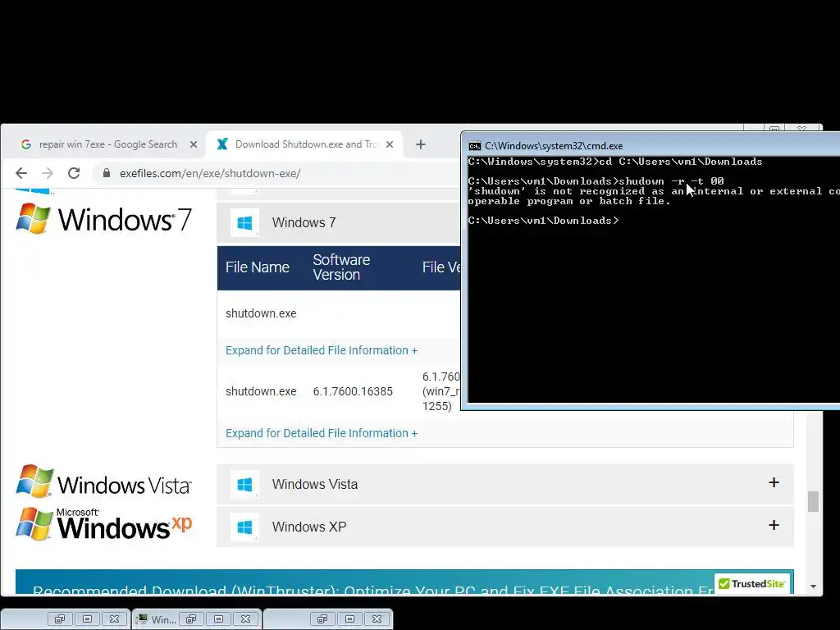Click the Software Version column header
This screenshot has width=840, height=630.
click(341, 267)
